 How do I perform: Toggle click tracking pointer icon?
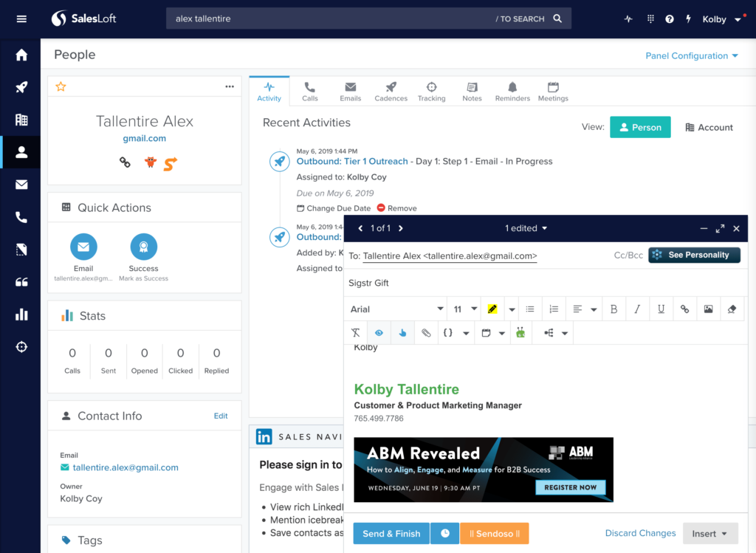point(402,333)
